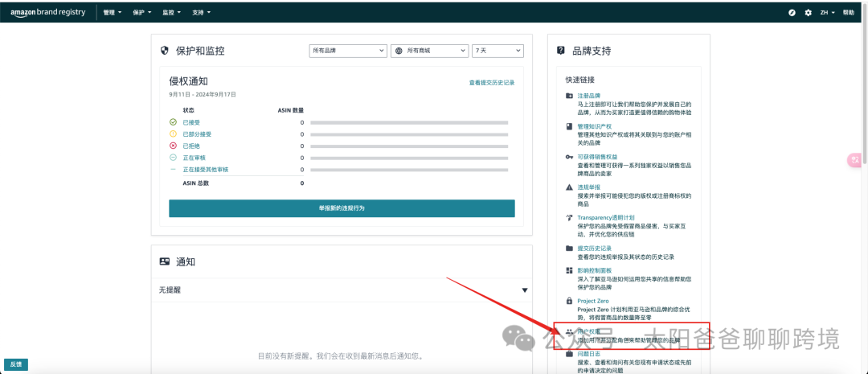Click the folder-plus icon beside 注册品牌
Screen dimensions: 868x374
pos(569,96)
